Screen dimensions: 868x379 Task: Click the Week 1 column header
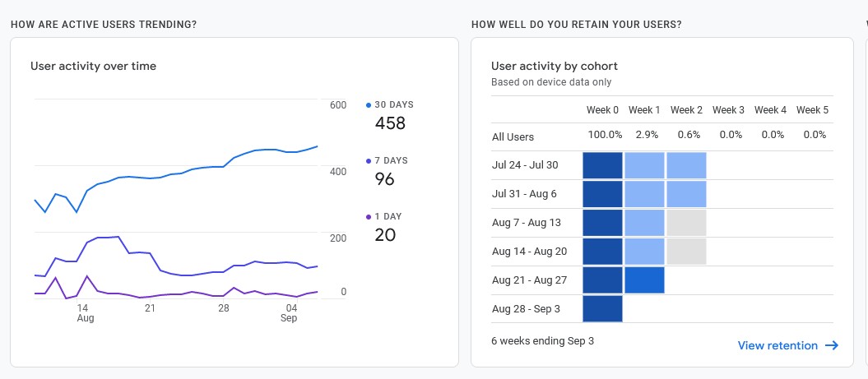coord(644,110)
